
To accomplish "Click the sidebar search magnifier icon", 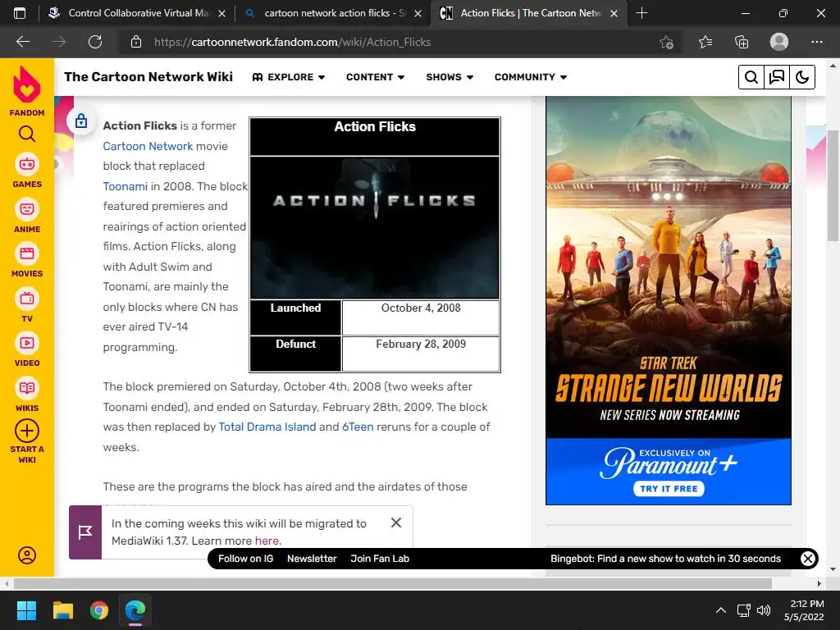I will [x=27, y=134].
